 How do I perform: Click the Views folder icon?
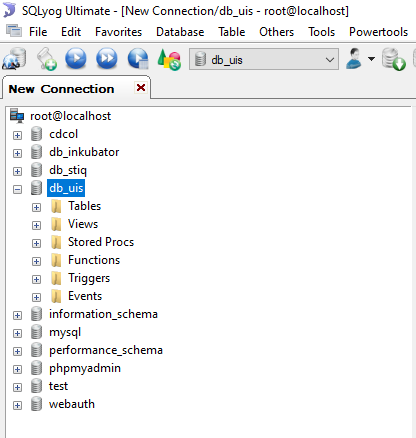[x=56, y=224]
